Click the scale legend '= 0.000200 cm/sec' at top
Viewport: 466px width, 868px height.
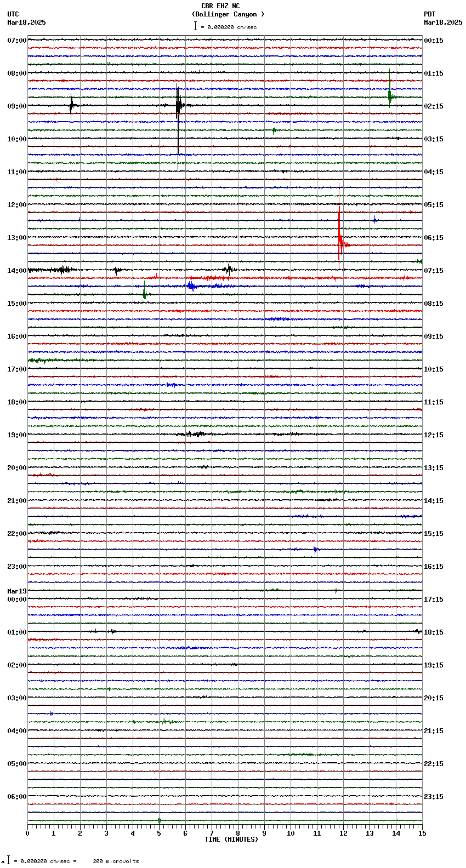229,27
